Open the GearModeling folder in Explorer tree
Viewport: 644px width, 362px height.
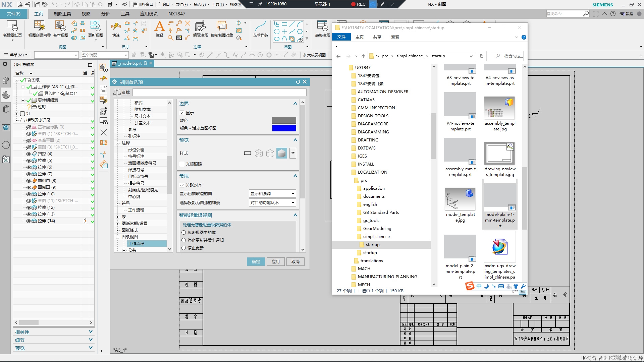377,229
